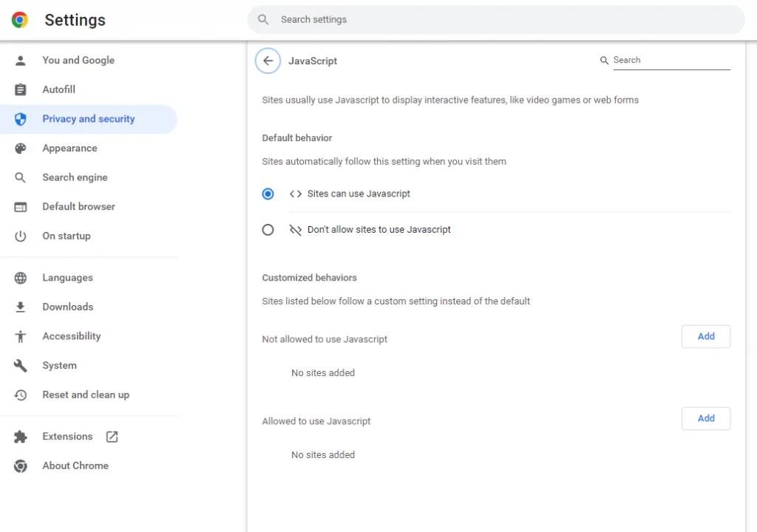Viewport: 757px width, 532px height.
Task: Click the back arrow next to JavaScript
Action: [x=268, y=61]
